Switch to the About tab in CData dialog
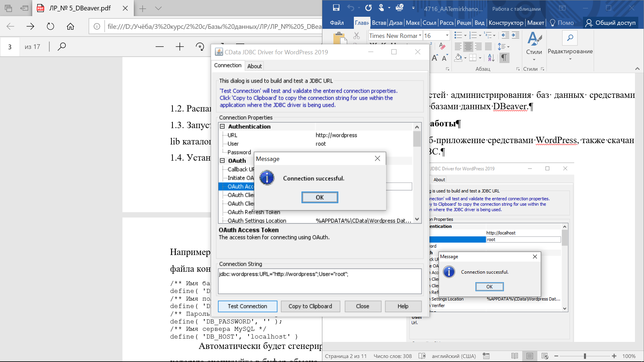The image size is (644, 362). [x=255, y=66]
